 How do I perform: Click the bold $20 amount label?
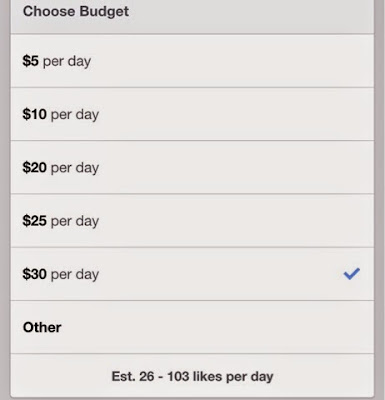35,168
